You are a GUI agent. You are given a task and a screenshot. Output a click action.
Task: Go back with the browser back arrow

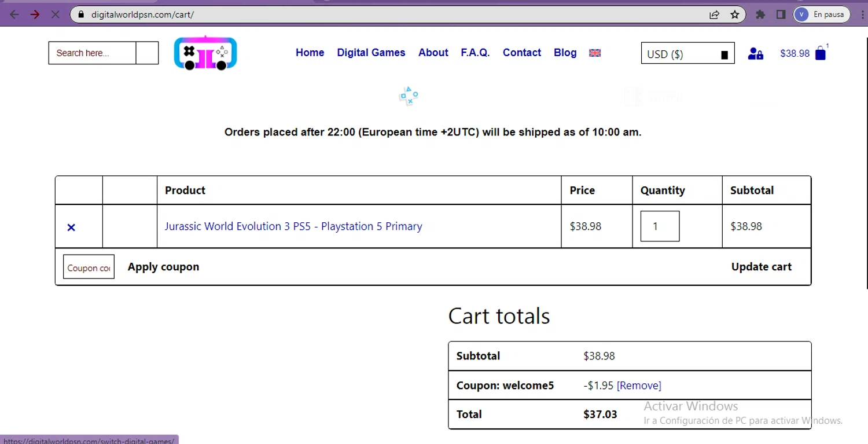point(14,14)
